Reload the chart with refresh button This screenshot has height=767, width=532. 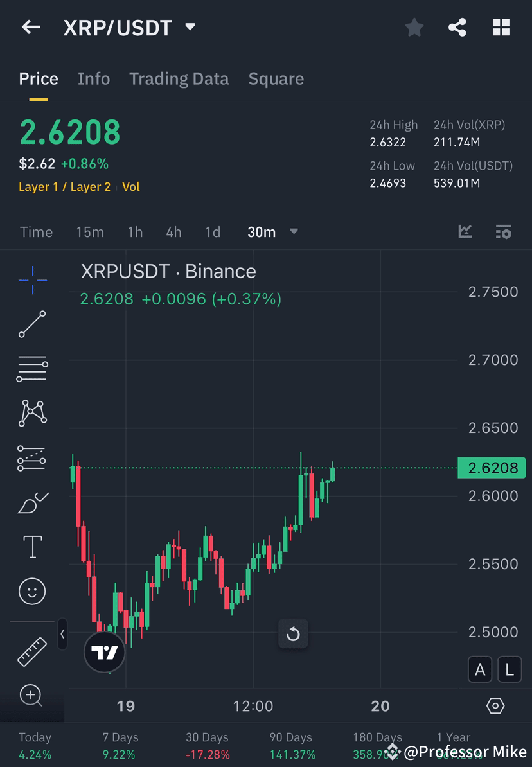[x=293, y=634]
